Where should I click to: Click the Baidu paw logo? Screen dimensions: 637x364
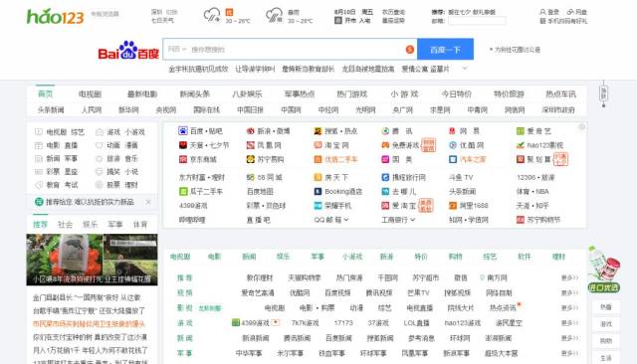point(128,50)
